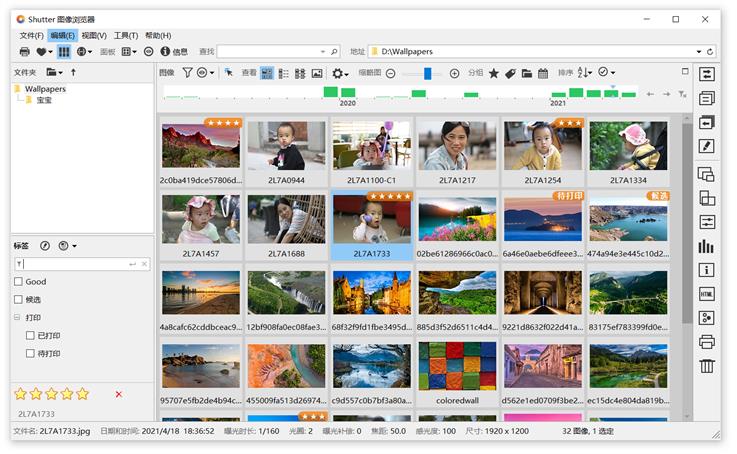Open the histogram bars tool in the right sidebar
This screenshot has width=737, height=454.
(706, 246)
